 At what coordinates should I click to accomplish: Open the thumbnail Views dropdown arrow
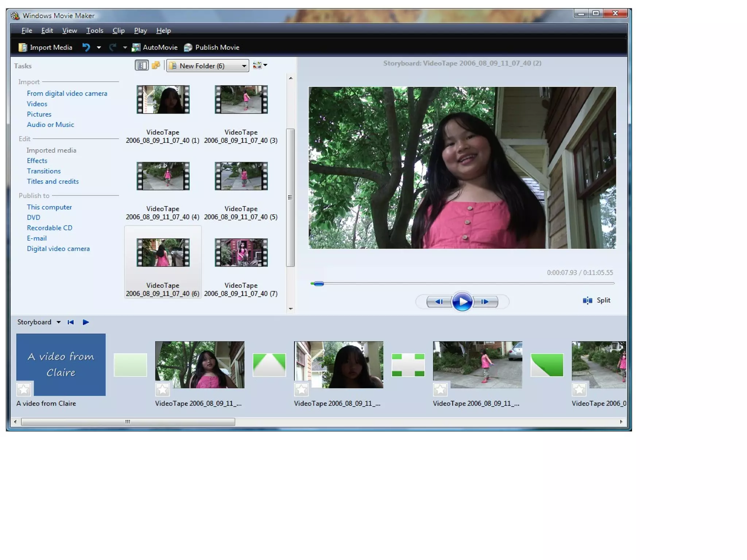coord(265,65)
